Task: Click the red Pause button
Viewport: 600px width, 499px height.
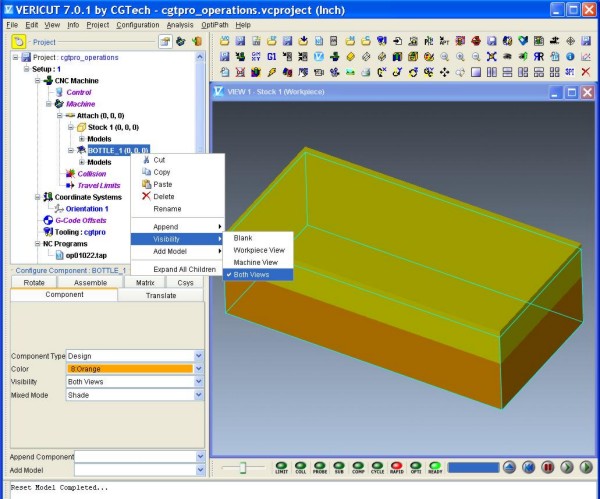Action: click(x=548, y=467)
